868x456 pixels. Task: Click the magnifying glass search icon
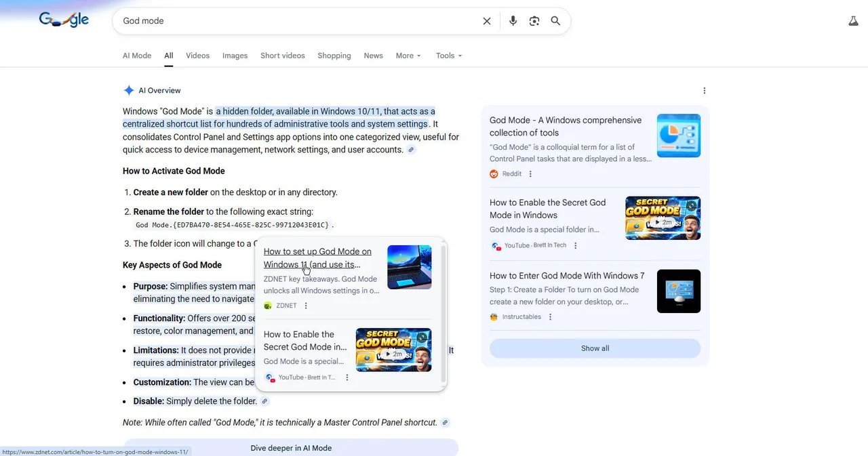pyautogui.click(x=555, y=21)
